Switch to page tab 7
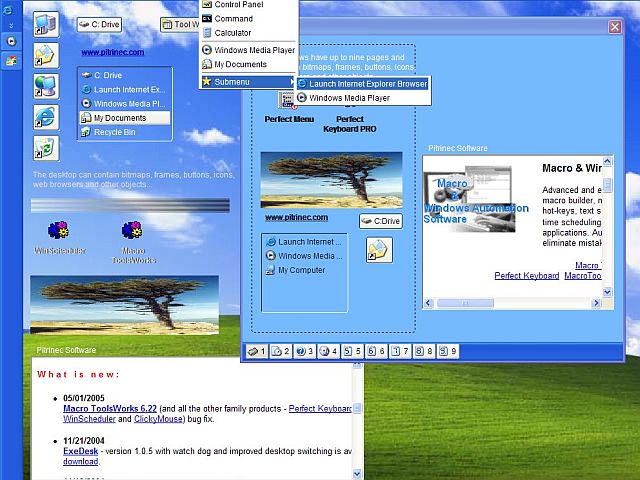Screen dimensions: 640x480 [x=400, y=351]
